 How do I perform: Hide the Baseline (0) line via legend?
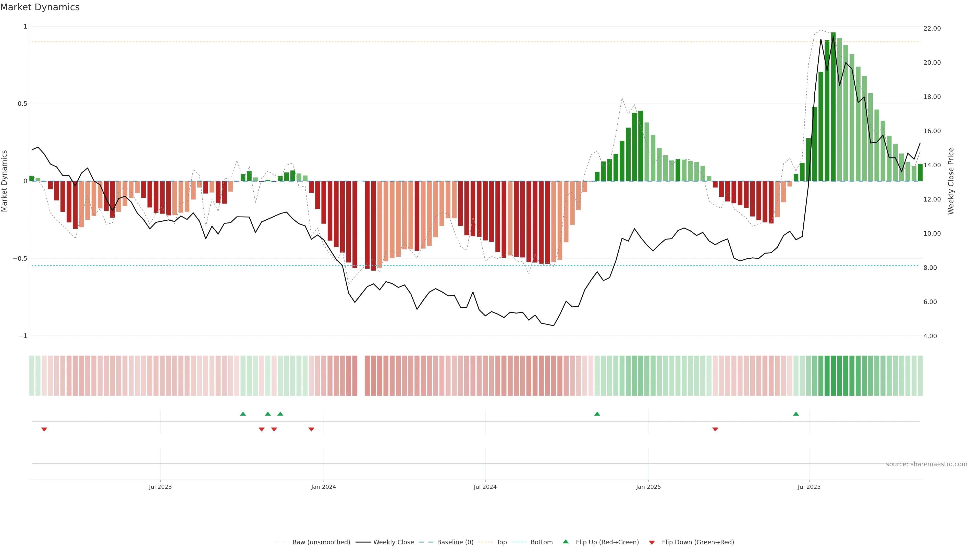tap(455, 542)
